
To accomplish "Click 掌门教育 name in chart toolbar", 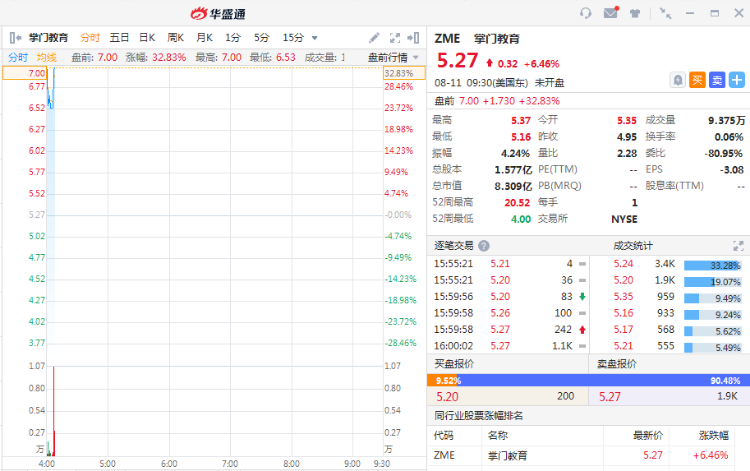I will coord(48,38).
